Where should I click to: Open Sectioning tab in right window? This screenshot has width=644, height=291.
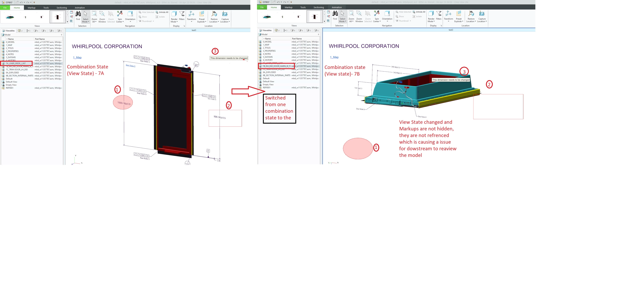[318, 7]
